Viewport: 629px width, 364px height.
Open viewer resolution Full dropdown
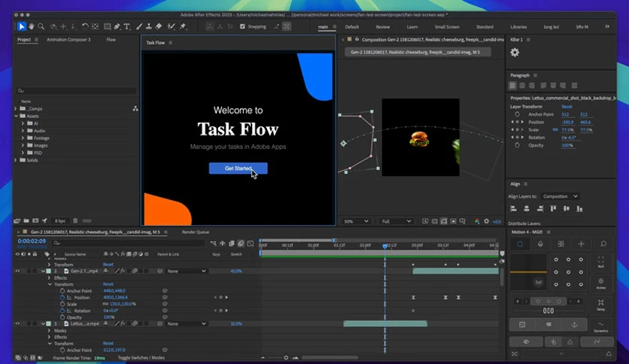point(396,221)
